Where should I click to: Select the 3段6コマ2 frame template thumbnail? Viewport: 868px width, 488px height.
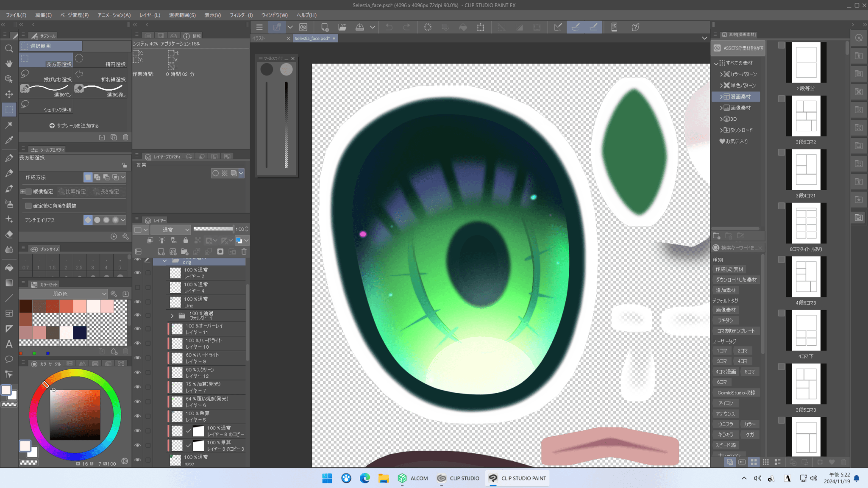click(806, 116)
